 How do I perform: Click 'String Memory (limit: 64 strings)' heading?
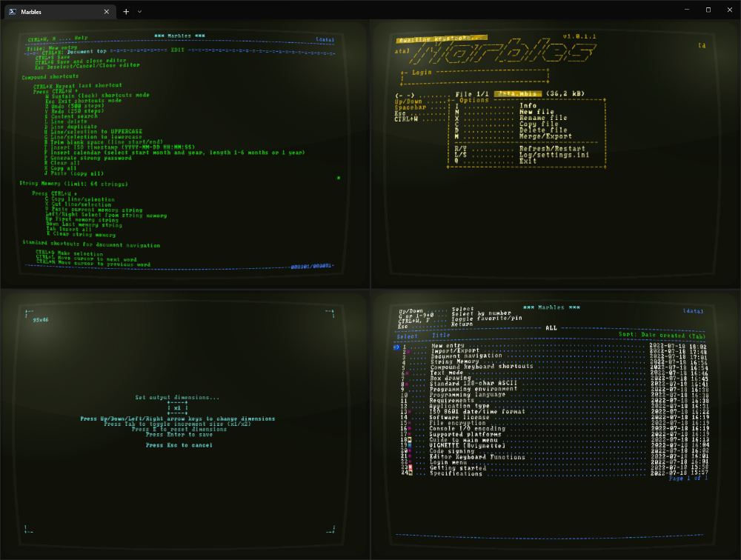[73, 184]
